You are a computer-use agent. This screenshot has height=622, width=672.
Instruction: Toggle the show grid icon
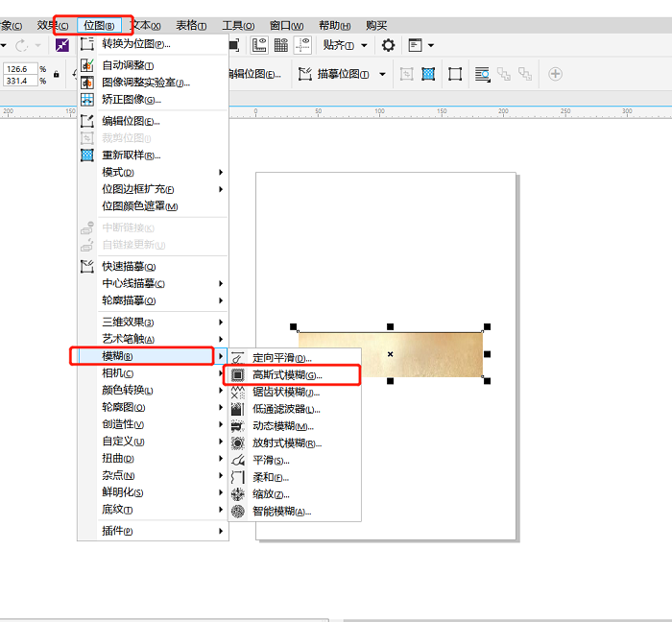pyautogui.click(x=281, y=45)
